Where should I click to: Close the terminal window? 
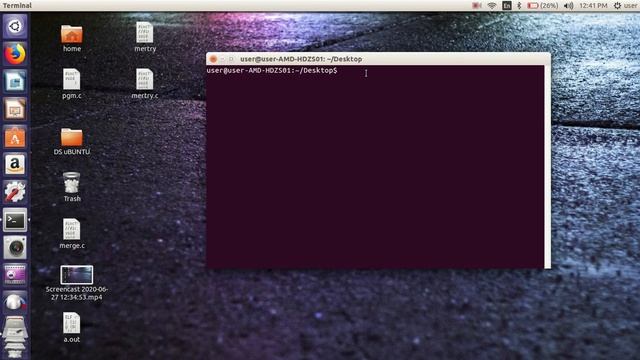(213, 59)
